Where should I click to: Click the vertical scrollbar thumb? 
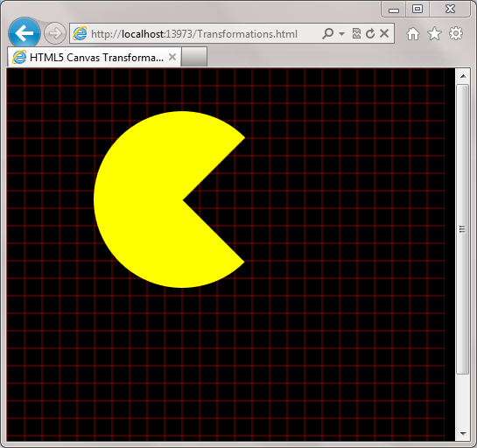[462, 229]
